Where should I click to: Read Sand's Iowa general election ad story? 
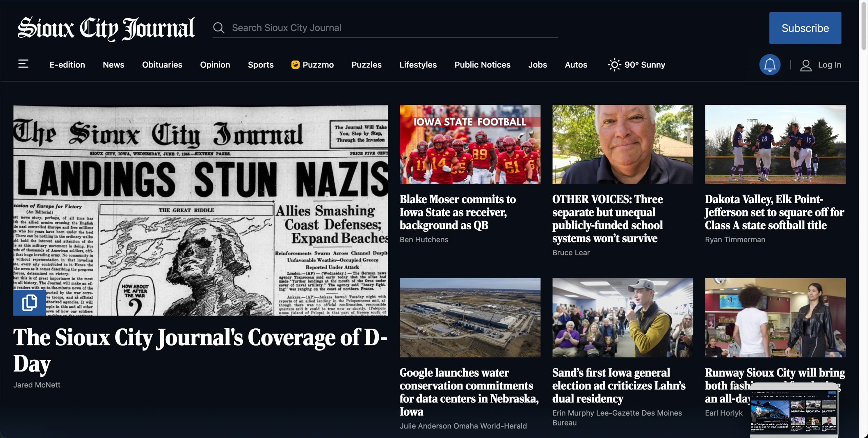pyautogui.click(x=619, y=385)
